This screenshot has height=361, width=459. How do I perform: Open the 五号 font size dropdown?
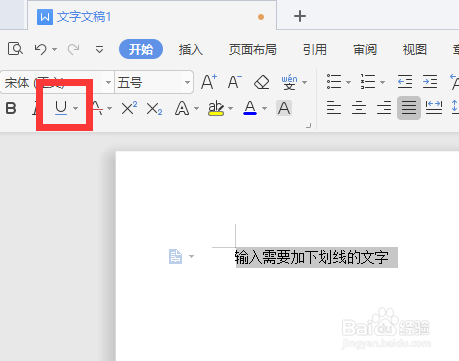click(187, 82)
